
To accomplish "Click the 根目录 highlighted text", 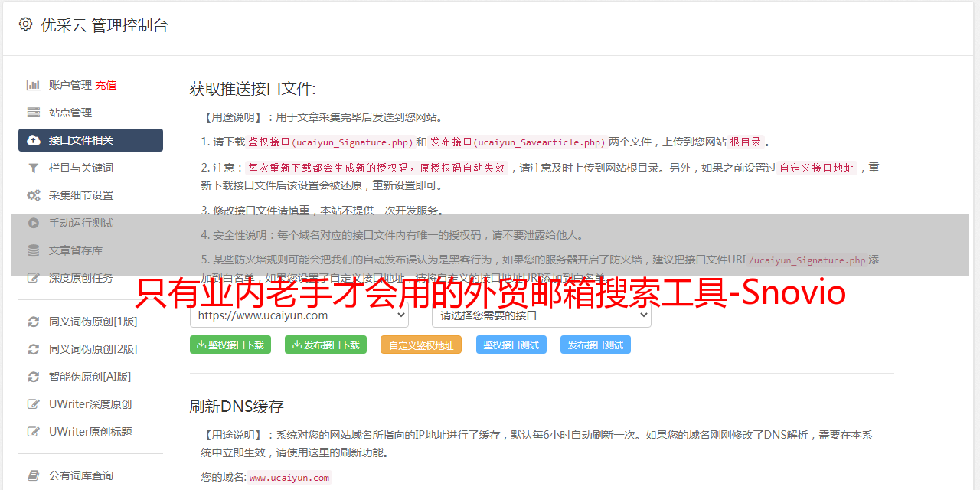I will coord(746,142).
